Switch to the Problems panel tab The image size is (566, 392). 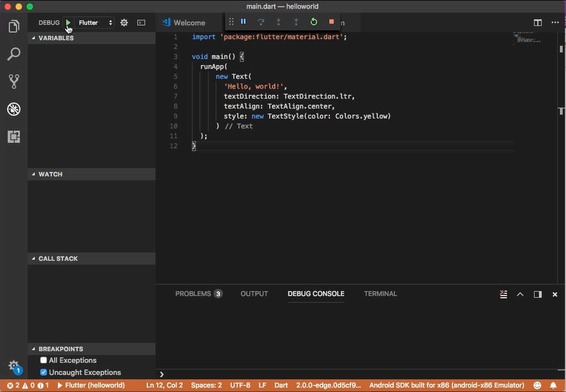click(199, 293)
